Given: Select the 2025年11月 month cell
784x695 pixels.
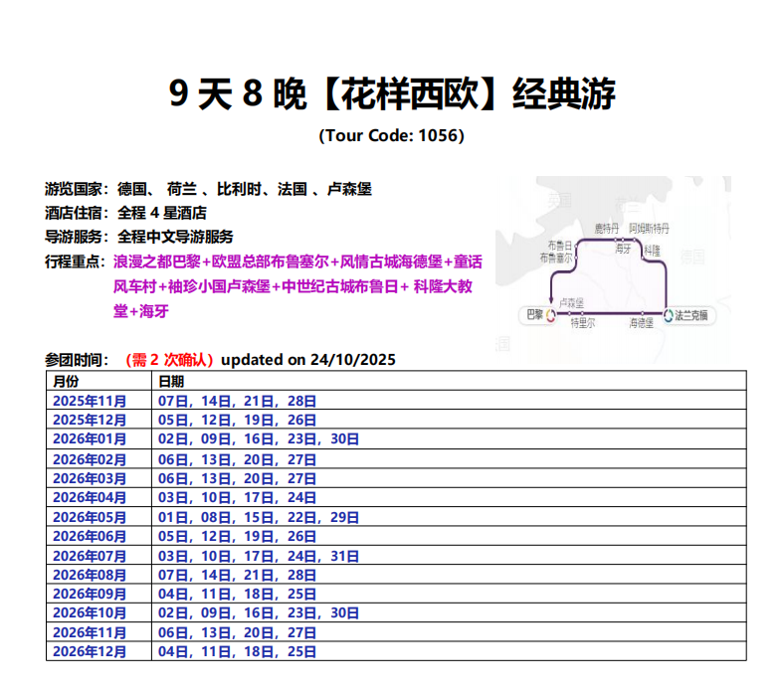Looking at the screenshot, I should [91, 401].
